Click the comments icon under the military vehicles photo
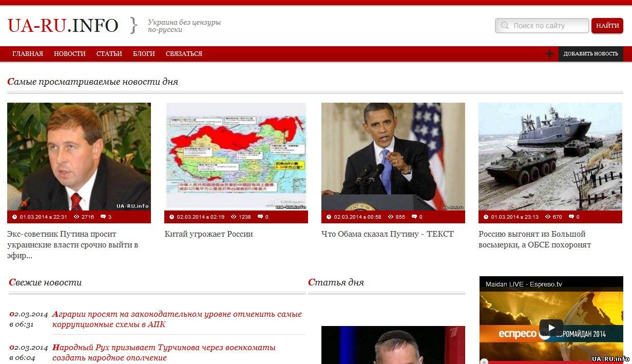632x364 pixels. [571, 217]
